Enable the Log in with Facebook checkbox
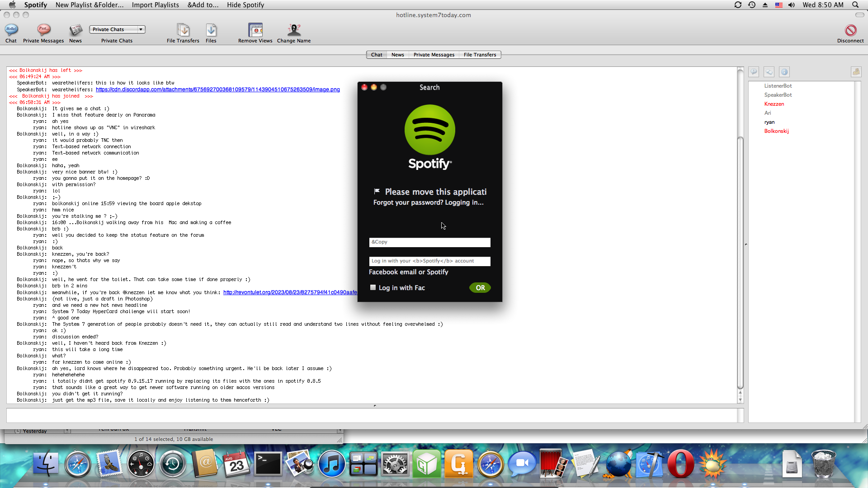This screenshot has height=488, width=868. click(x=373, y=287)
